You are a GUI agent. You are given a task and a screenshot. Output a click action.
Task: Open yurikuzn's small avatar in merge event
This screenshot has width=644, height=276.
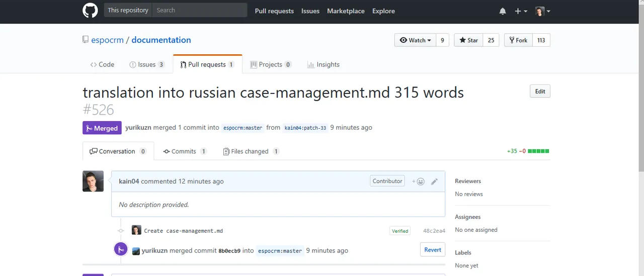(x=136, y=251)
